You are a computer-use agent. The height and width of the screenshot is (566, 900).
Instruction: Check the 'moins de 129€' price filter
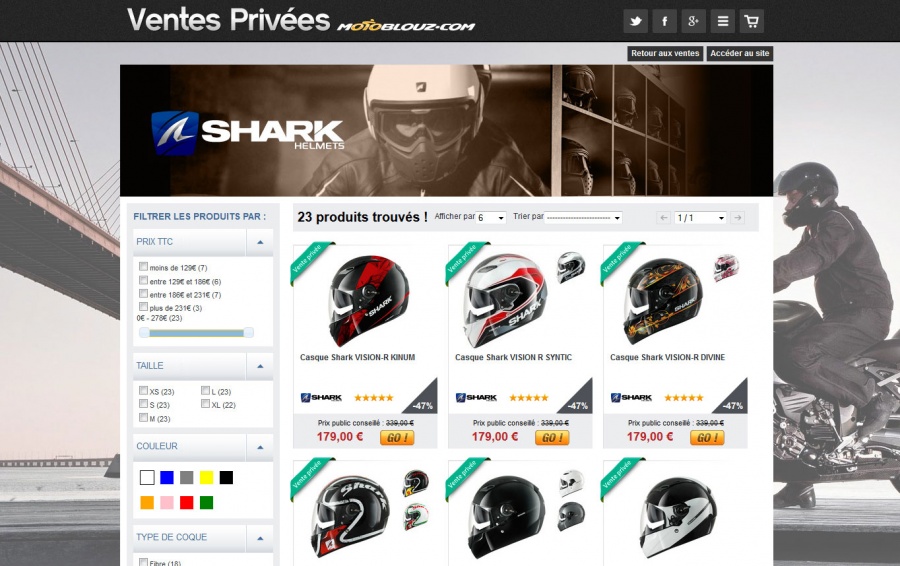point(143,266)
